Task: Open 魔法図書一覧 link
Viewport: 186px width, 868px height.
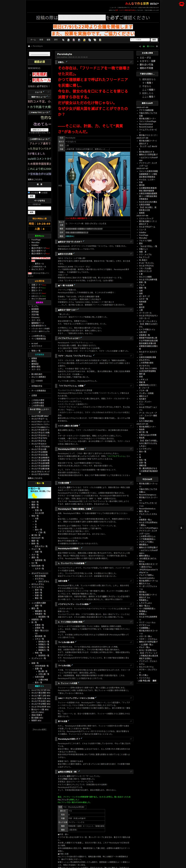Action: [x=40, y=636]
